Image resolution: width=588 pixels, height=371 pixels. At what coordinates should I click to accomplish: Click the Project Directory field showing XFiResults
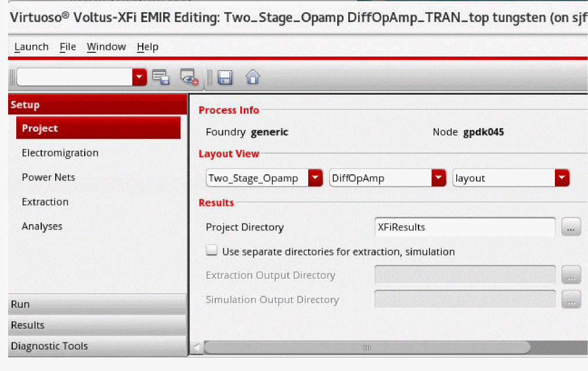(464, 227)
